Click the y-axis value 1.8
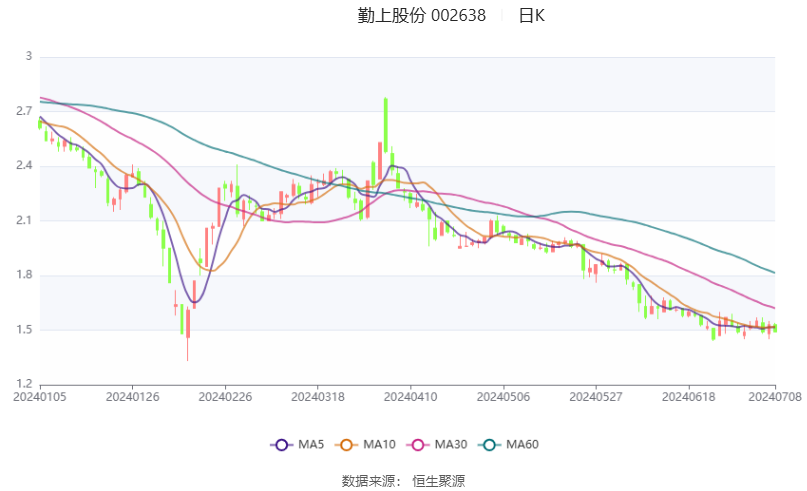The image size is (807, 491). (24, 274)
